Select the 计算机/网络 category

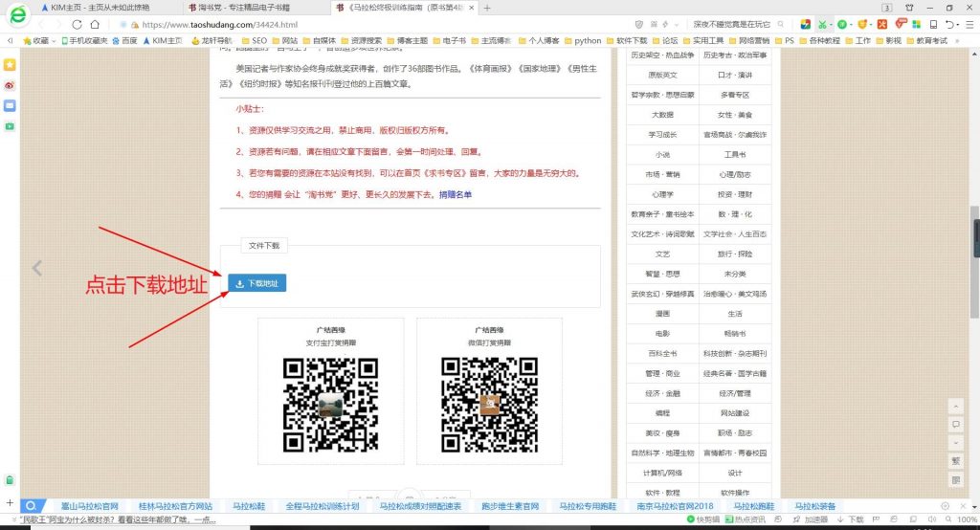click(662, 473)
